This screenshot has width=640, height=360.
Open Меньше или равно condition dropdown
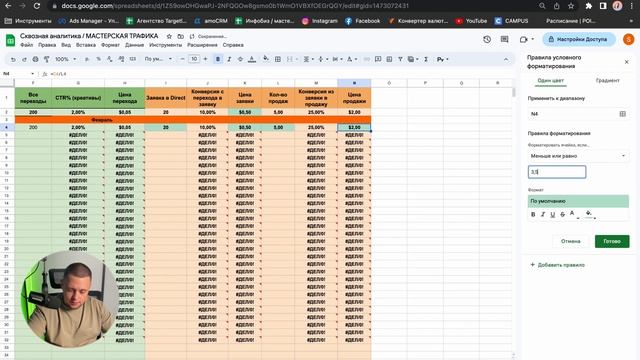coord(578,156)
